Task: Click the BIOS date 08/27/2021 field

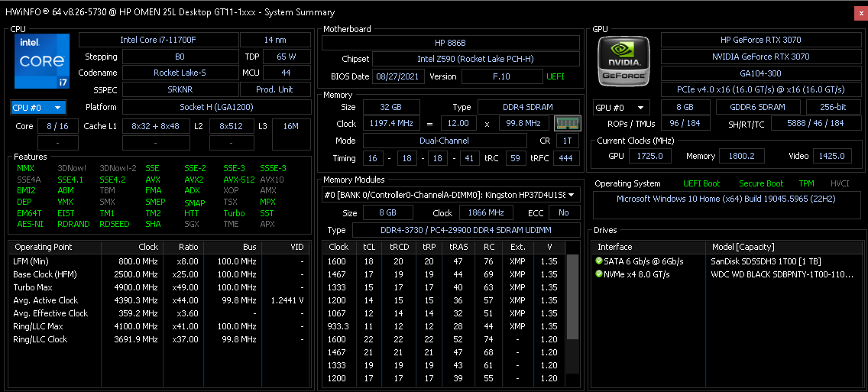Action: [399, 76]
